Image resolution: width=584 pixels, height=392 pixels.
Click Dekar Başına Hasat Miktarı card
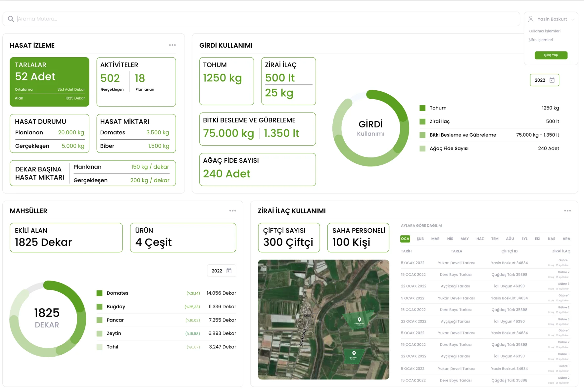[93, 173]
